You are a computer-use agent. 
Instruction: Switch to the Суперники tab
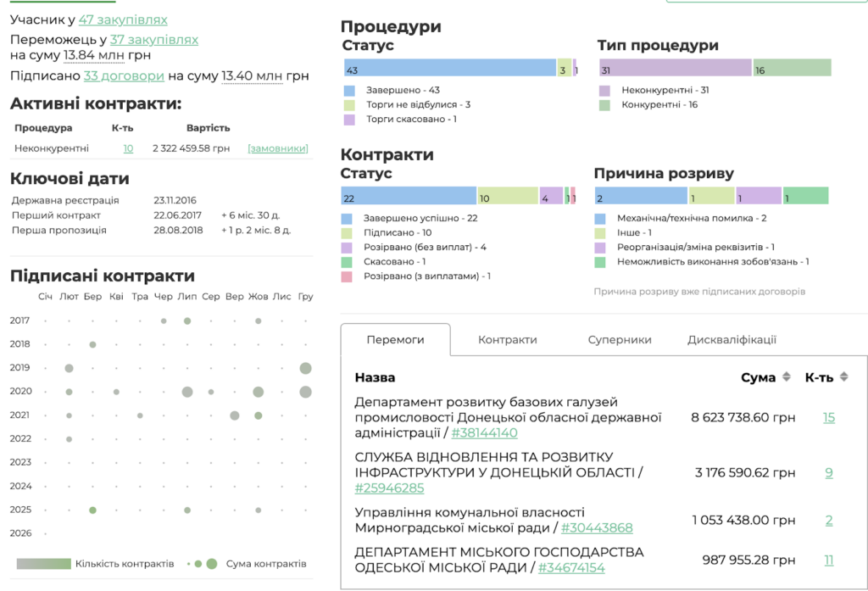coord(620,339)
